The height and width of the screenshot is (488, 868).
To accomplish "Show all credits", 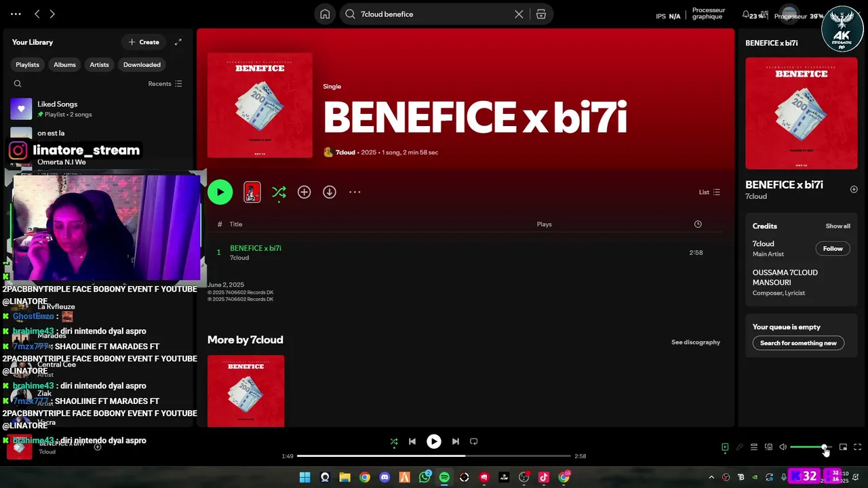I will (837, 226).
